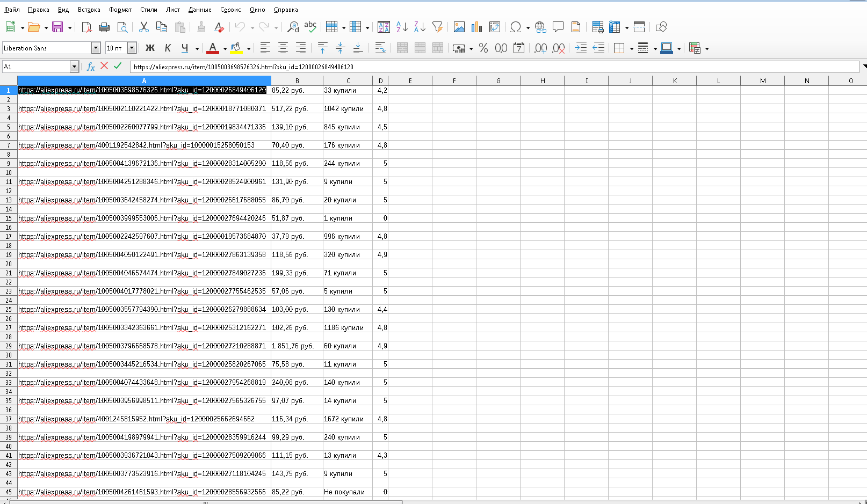
Task: Select cell 'Не покупали' in row 45
Action: 348,492
